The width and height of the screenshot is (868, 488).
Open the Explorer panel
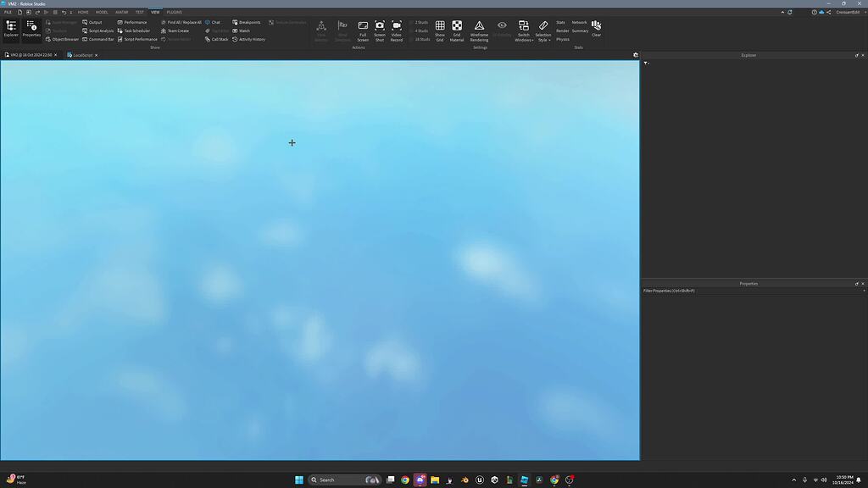tap(11, 28)
